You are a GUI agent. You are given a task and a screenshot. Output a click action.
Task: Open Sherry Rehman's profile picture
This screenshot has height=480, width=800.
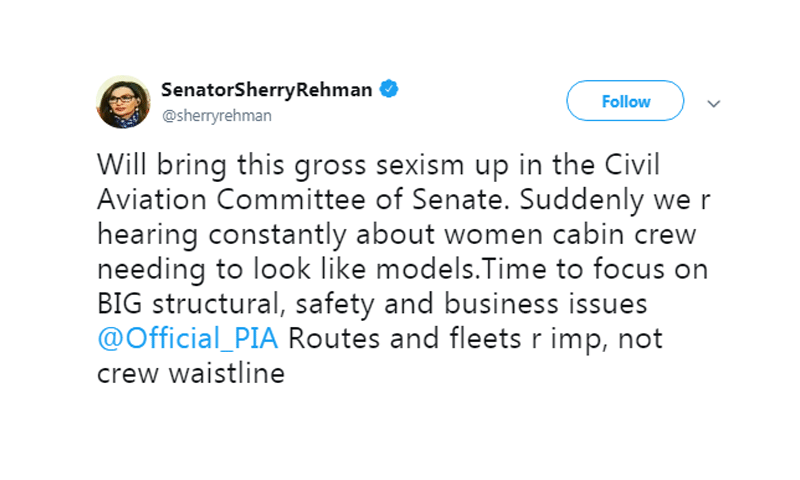tap(123, 102)
